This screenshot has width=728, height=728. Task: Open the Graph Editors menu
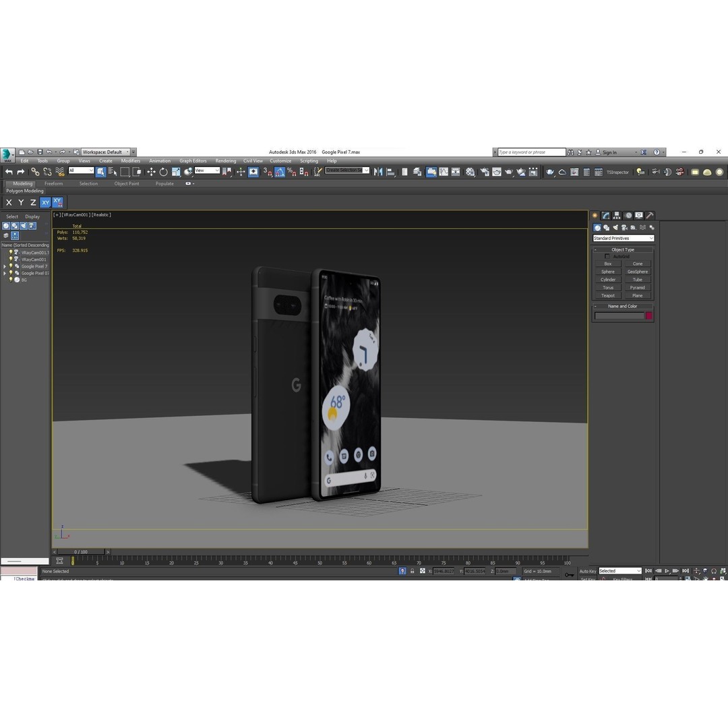(193, 160)
